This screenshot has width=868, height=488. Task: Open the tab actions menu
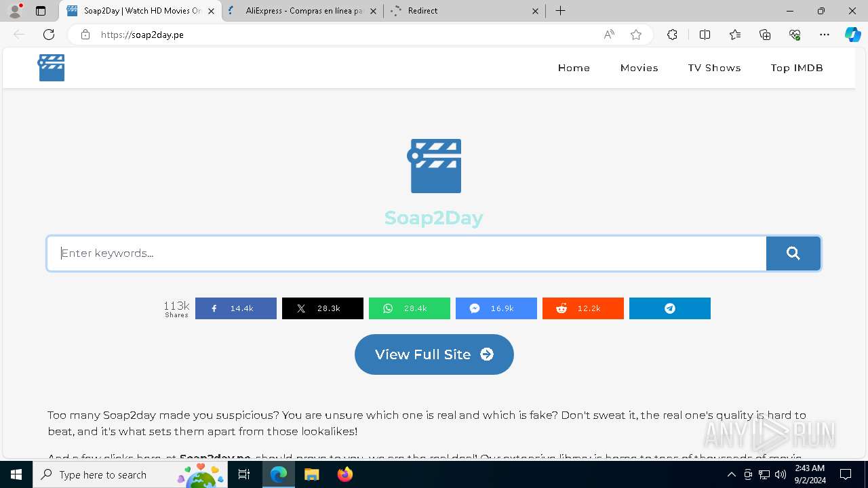41,11
